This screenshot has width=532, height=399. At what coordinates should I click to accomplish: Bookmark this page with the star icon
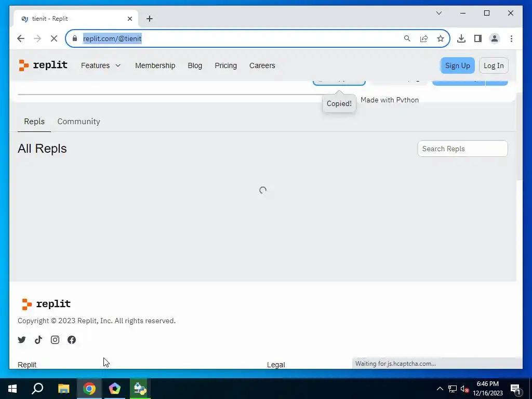tap(441, 38)
